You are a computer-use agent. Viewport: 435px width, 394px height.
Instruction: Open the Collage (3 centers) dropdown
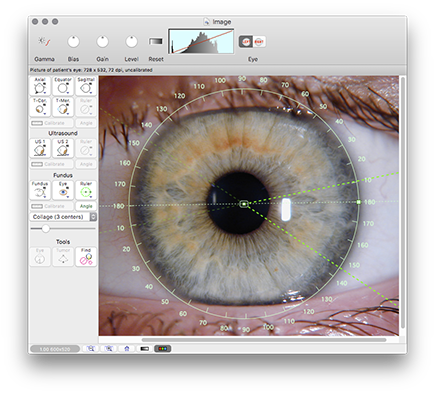(63, 217)
